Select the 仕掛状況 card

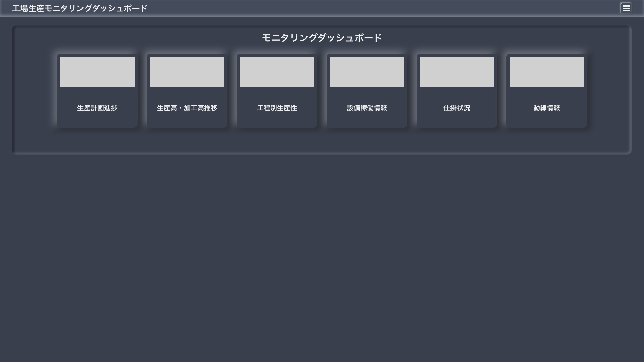point(457,90)
